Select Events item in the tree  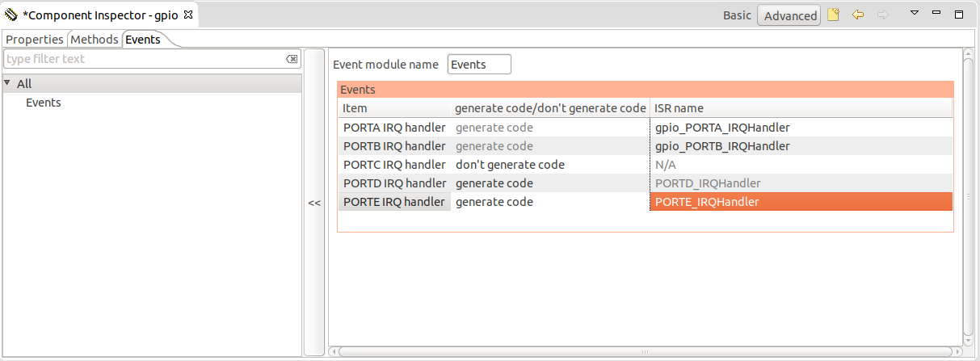point(44,103)
